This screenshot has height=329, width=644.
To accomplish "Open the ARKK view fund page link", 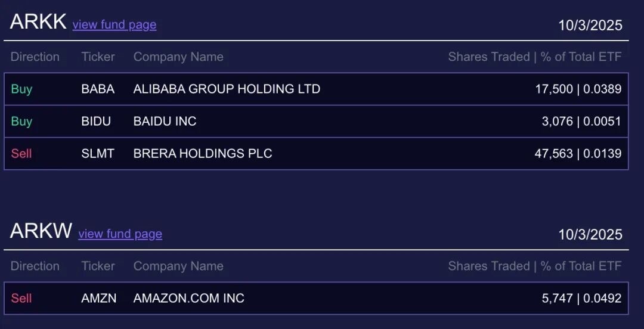I will 114,24.
